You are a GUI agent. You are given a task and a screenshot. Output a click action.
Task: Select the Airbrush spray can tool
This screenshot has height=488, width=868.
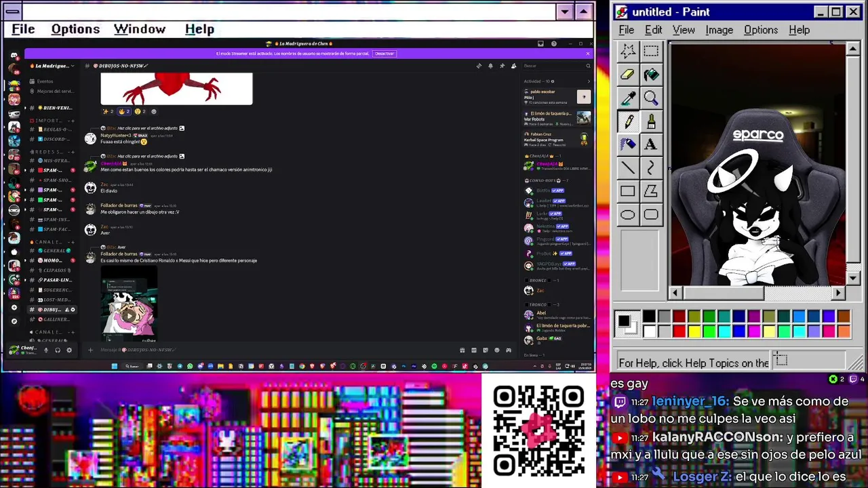[628, 144]
